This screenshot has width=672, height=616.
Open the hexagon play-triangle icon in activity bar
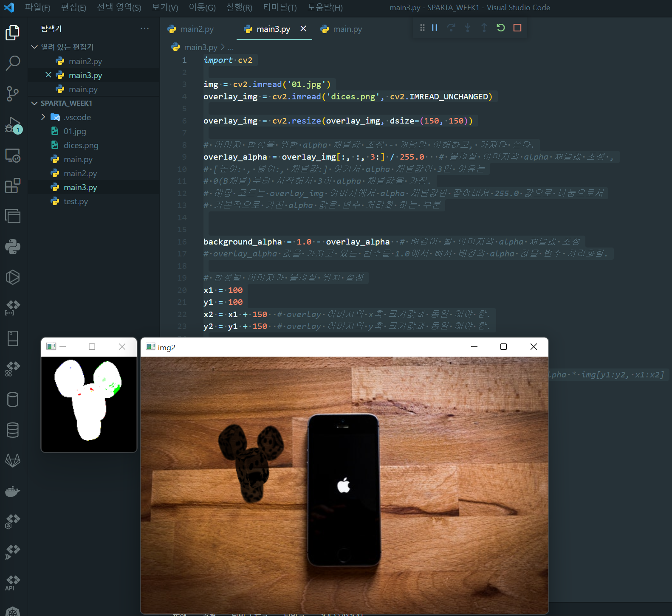click(x=13, y=277)
